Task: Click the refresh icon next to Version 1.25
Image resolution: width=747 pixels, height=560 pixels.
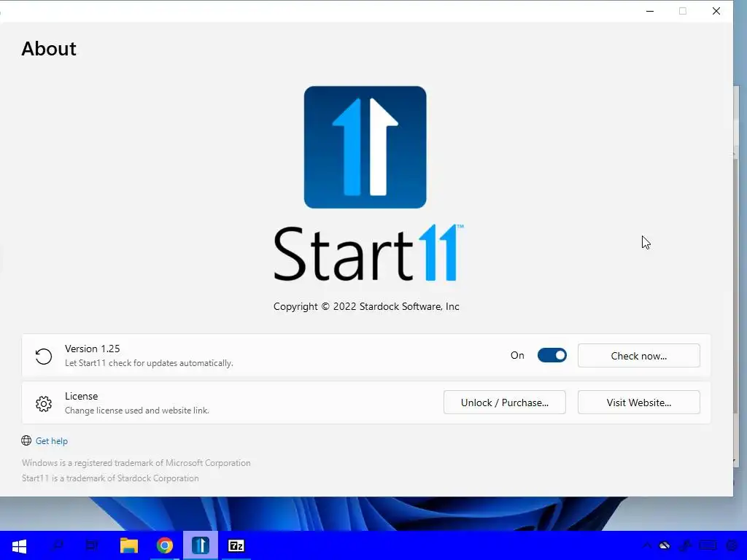Action: pyautogui.click(x=43, y=356)
